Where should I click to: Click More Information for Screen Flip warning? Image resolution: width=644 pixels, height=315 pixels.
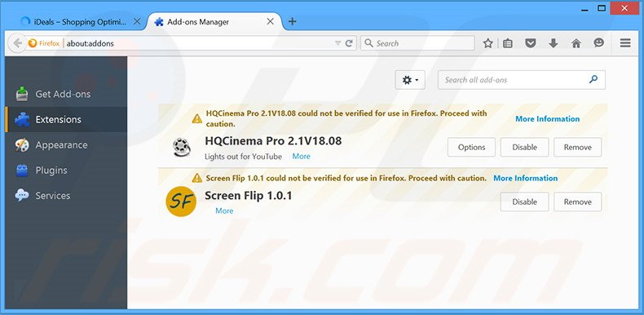pyautogui.click(x=525, y=178)
